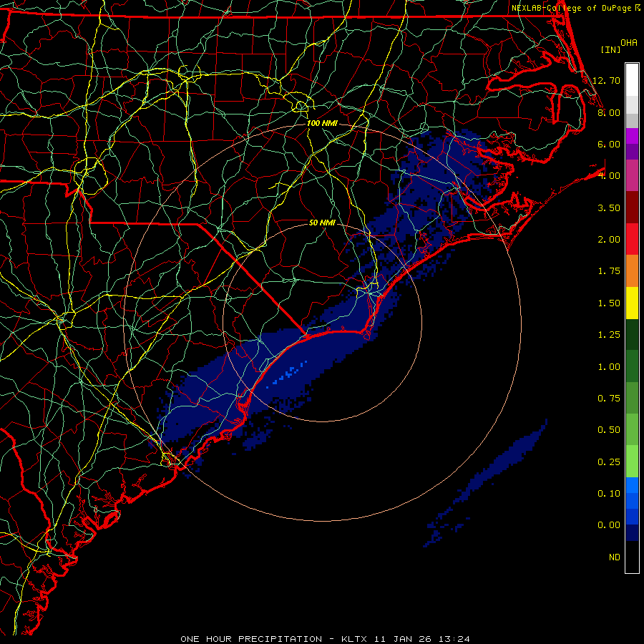Select the 2.00 legend value

[x=609, y=240]
